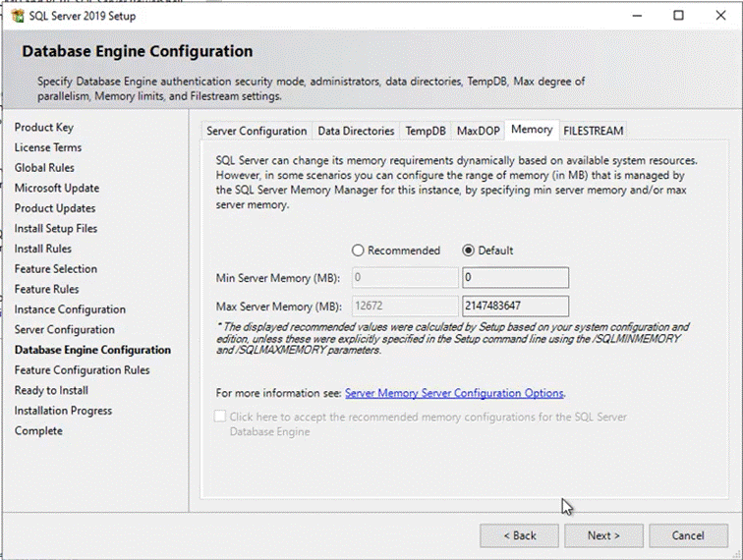Screen dimensions: 743x560
Task: Click the Max Server Memory (MB) label
Action: (279, 307)
